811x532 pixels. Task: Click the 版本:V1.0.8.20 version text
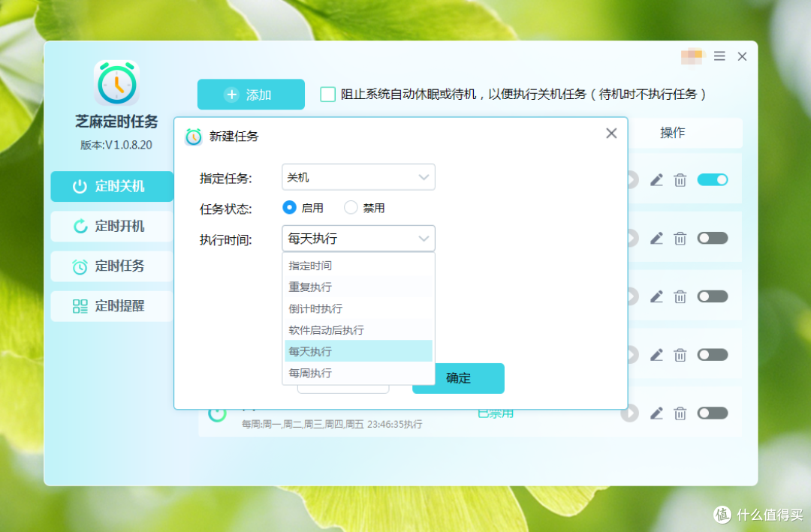tap(116, 145)
